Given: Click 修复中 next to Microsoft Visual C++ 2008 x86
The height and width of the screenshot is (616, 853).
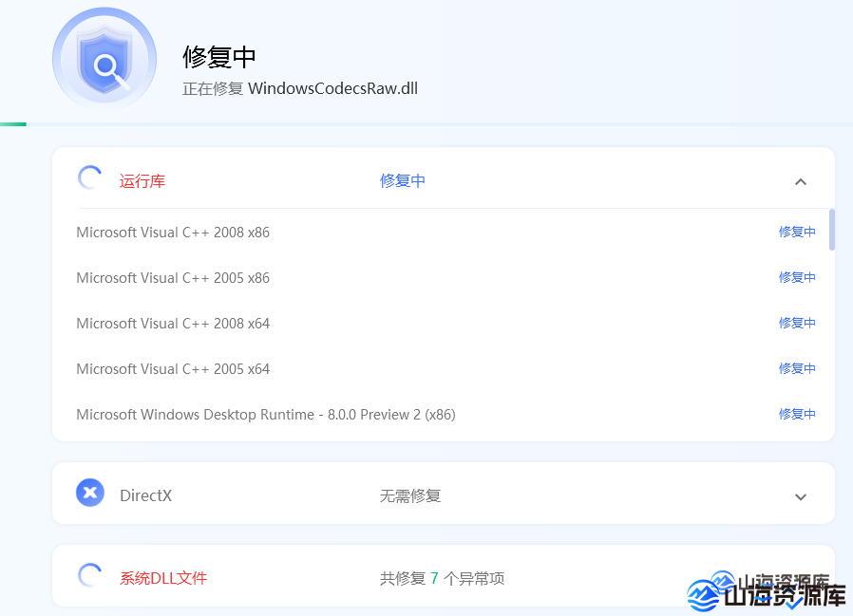Looking at the screenshot, I should coord(797,231).
